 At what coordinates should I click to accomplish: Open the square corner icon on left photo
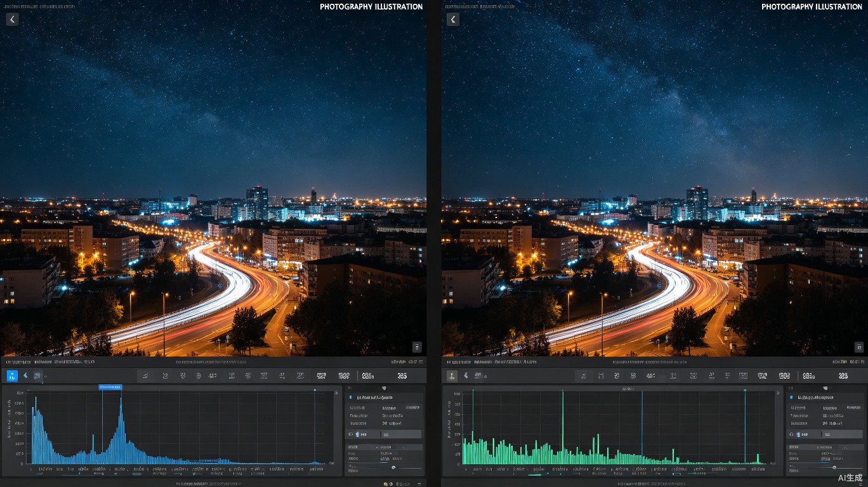click(417, 346)
